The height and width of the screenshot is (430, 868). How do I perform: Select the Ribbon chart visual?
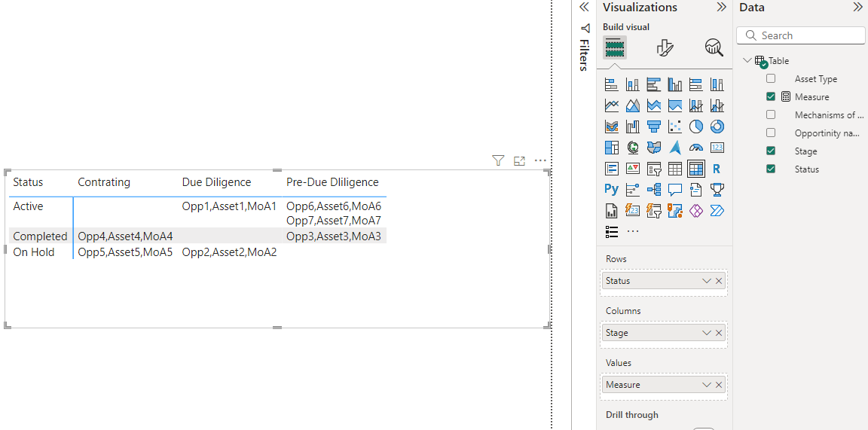pos(611,127)
